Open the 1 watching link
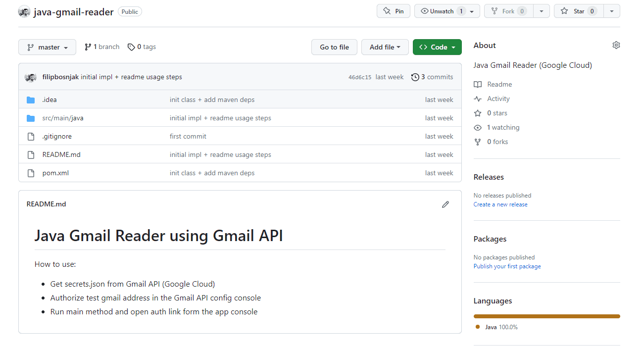 [x=503, y=127]
